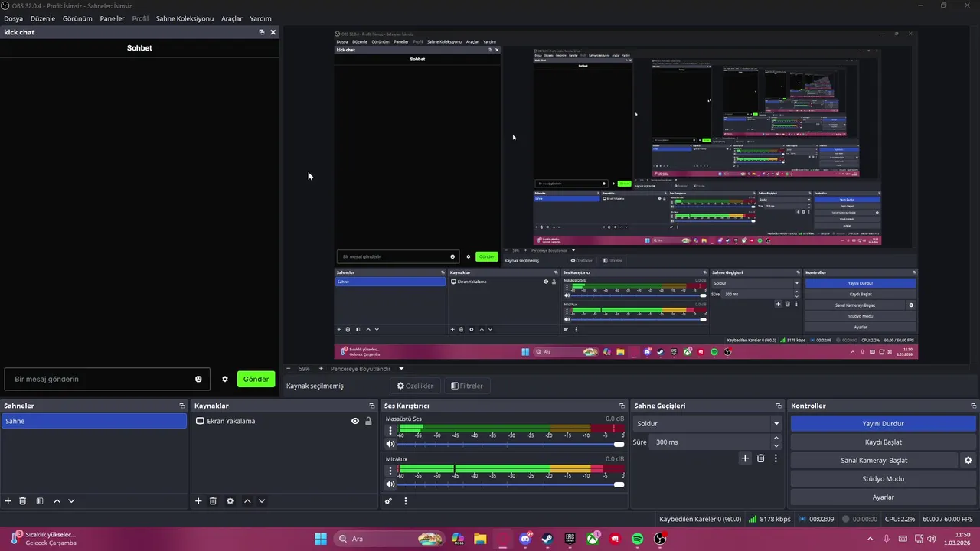This screenshot has width=980, height=551.
Task: Open Özellikler for selected source
Action: click(x=415, y=386)
